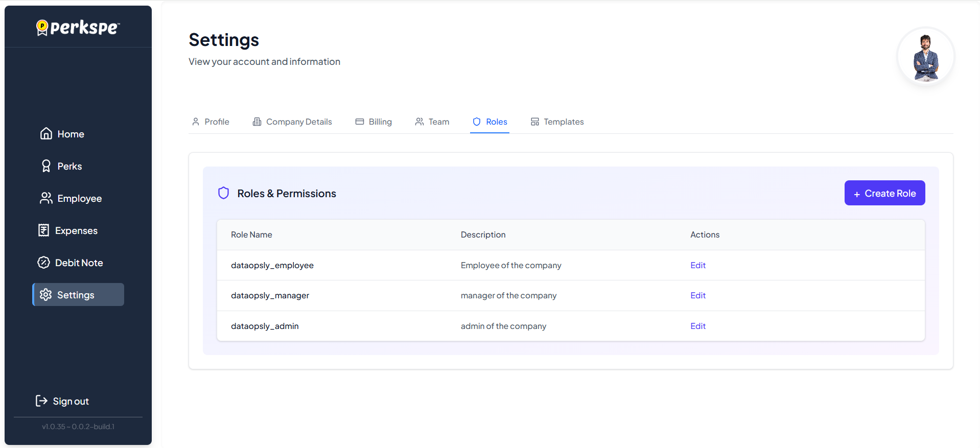
Task: Open the Debit Note page
Action: click(71, 263)
